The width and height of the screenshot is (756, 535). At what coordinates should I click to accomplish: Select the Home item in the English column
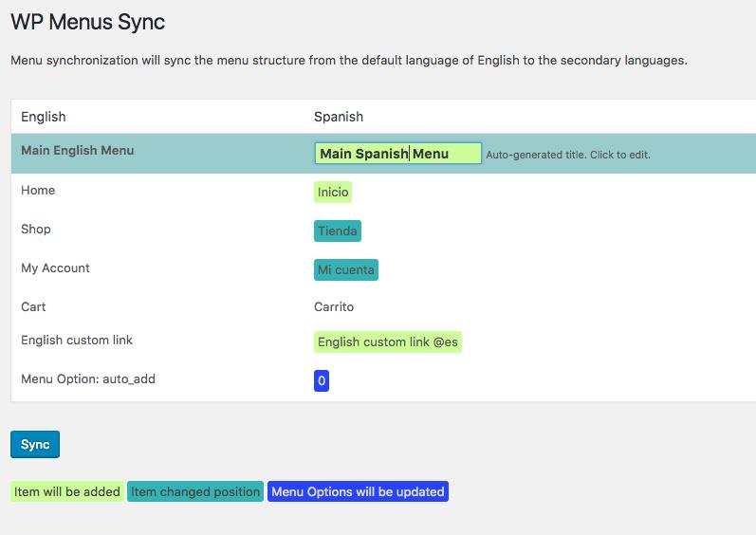tap(38, 191)
